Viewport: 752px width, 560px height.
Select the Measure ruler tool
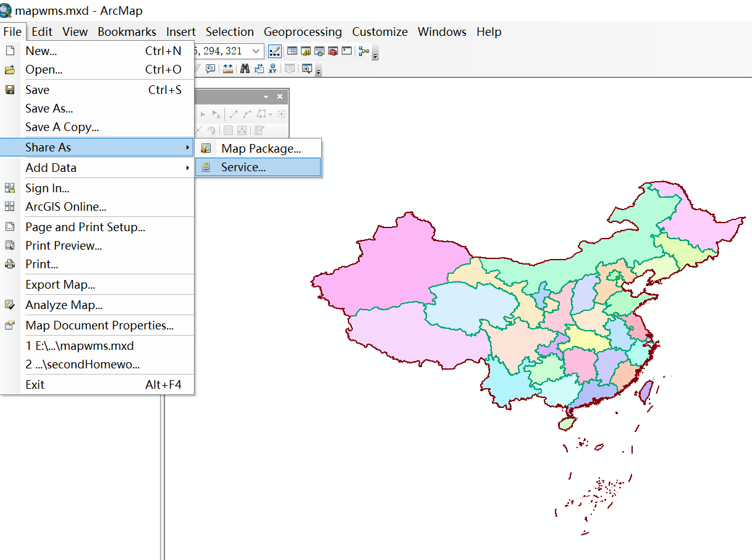click(x=228, y=69)
